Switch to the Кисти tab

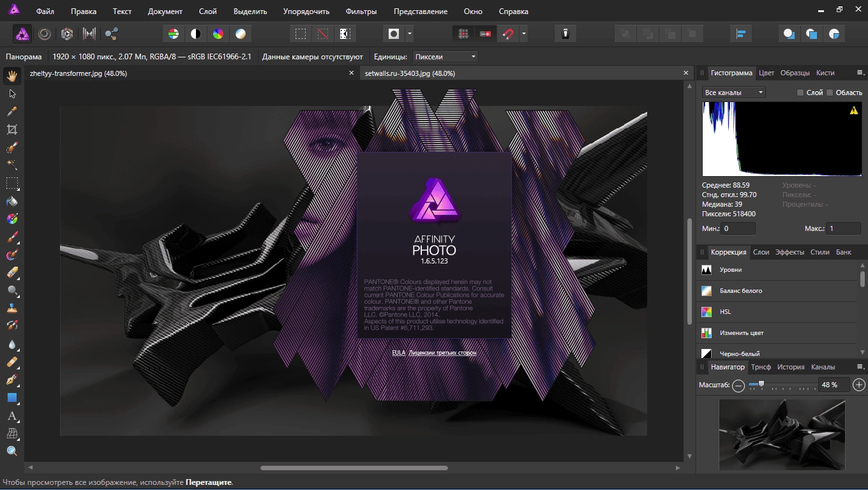click(825, 73)
